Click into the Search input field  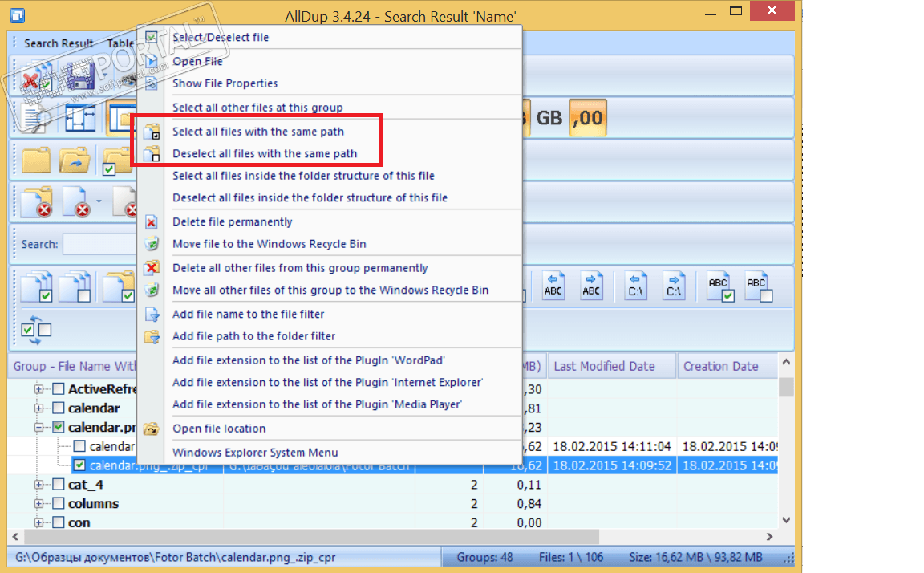[99, 244]
